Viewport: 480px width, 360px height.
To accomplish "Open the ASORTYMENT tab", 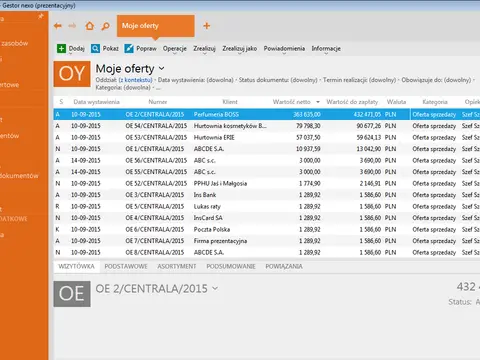I will (177, 266).
